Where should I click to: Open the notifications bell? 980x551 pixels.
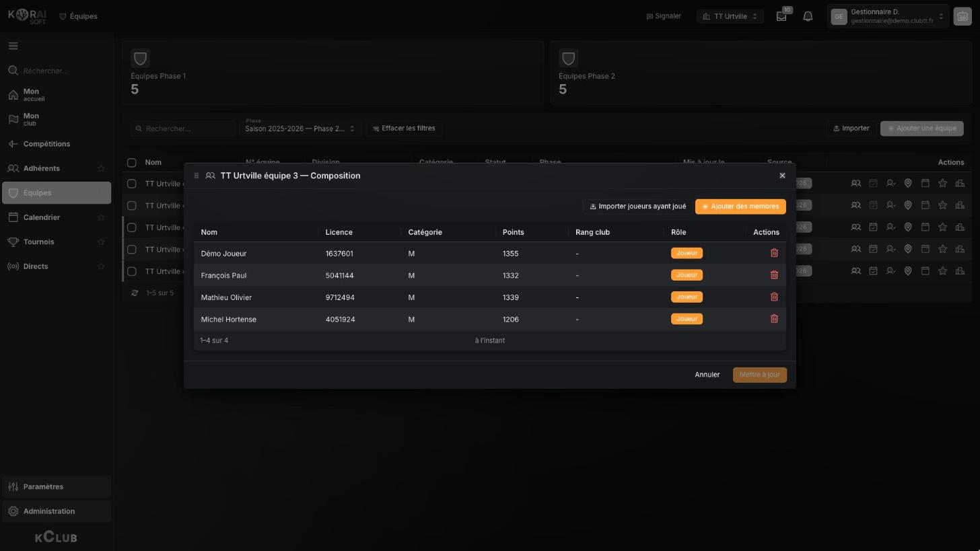pos(808,16)
